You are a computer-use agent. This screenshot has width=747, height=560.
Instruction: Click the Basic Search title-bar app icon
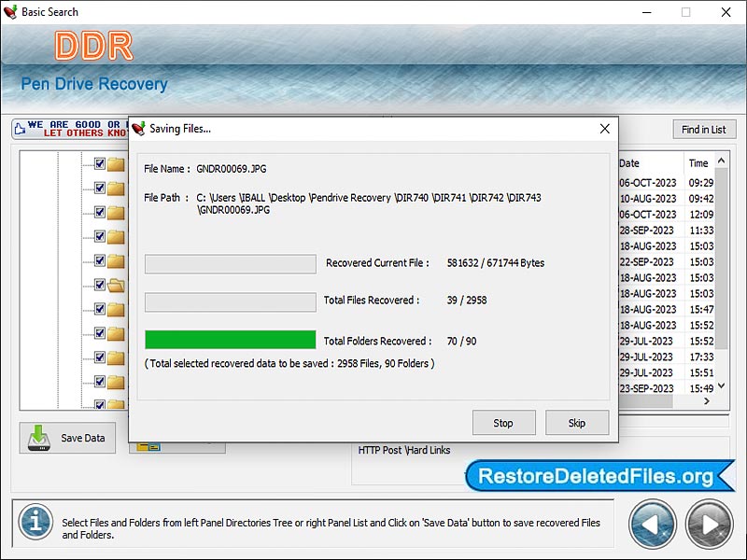[12, 12]
